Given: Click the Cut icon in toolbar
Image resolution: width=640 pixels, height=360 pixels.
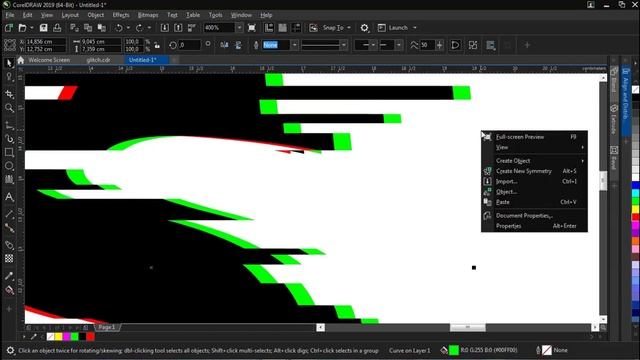Looking at the screenshot, I should tap(74, 28).
